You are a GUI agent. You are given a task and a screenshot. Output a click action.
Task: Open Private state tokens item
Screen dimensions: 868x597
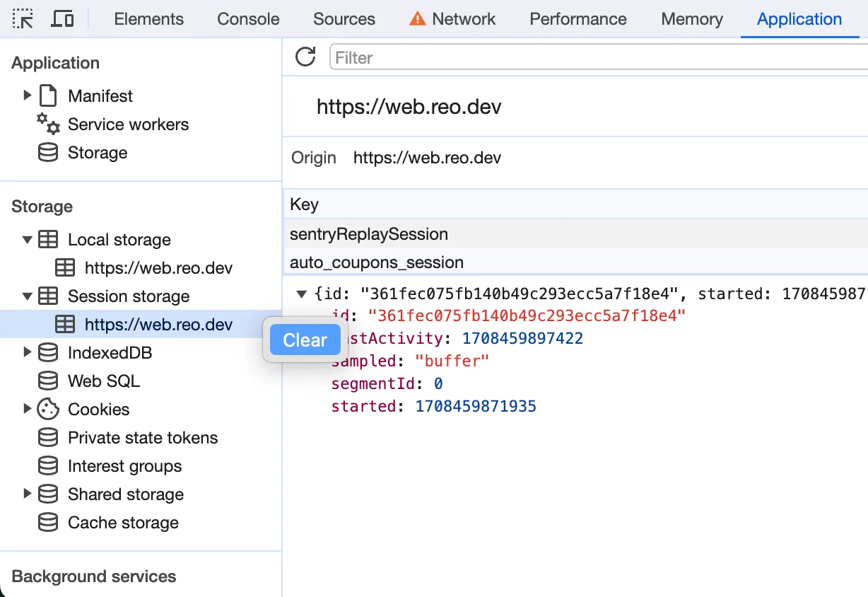tap(142, 438)
